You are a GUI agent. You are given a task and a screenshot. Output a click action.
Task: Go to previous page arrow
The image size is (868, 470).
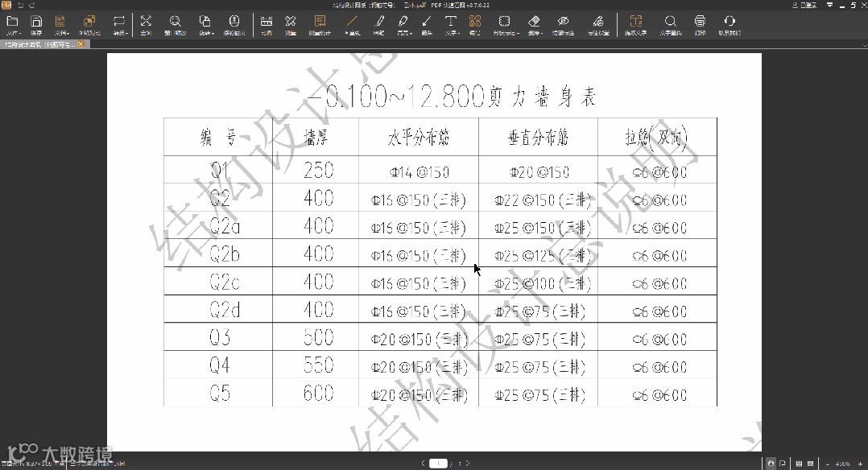click(423, 464)
